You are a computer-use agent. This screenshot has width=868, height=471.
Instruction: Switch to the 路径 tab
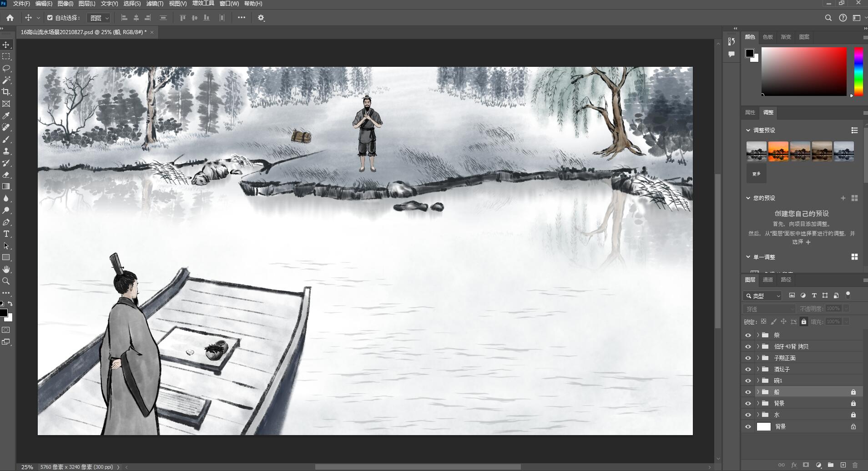tap(786, 280)
